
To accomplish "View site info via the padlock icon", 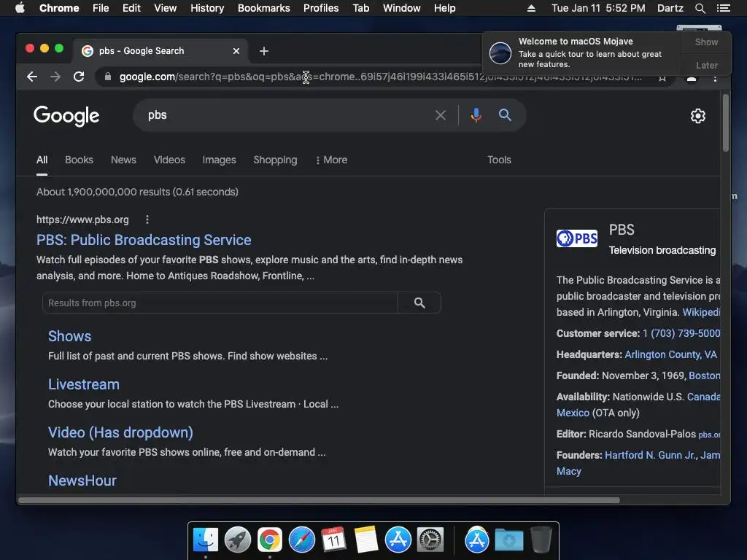I will [x=108, y=77].
